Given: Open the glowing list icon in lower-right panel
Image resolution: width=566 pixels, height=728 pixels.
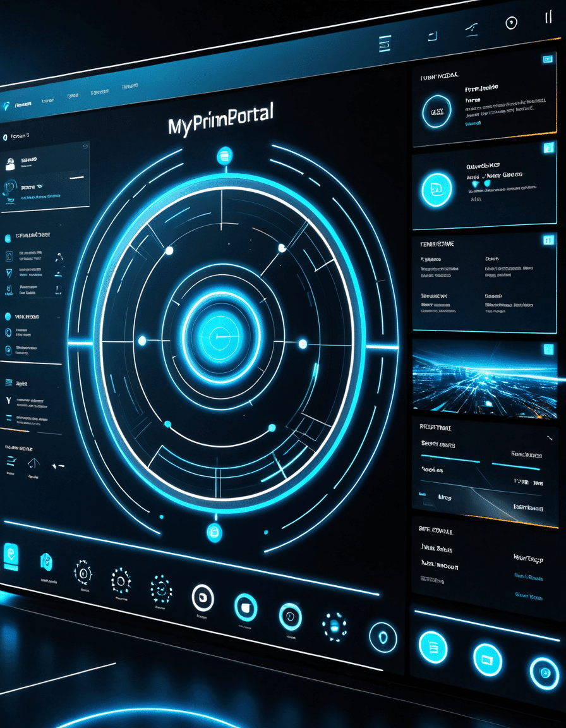Looking at the screenshot, I should pyautogui.click(x=433, y=648).
